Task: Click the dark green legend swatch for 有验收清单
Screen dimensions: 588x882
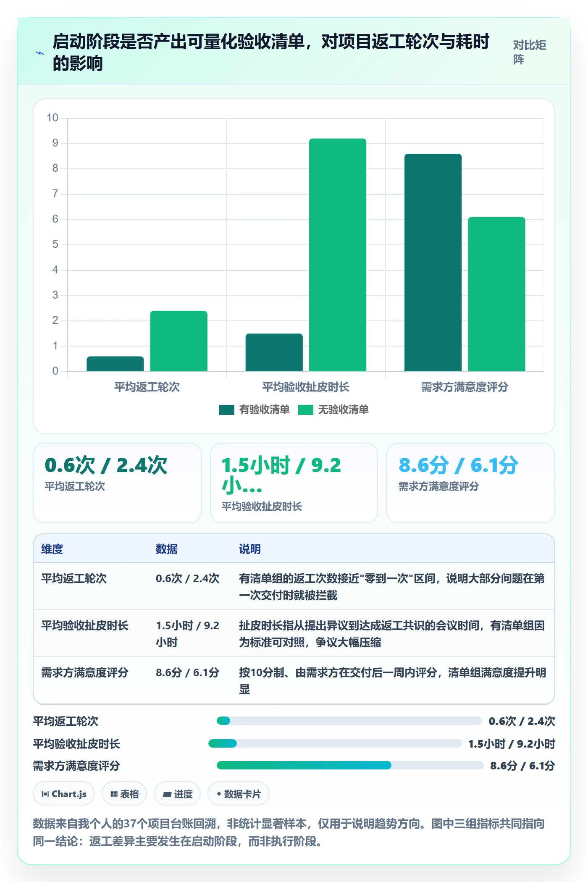Action: 227,410
